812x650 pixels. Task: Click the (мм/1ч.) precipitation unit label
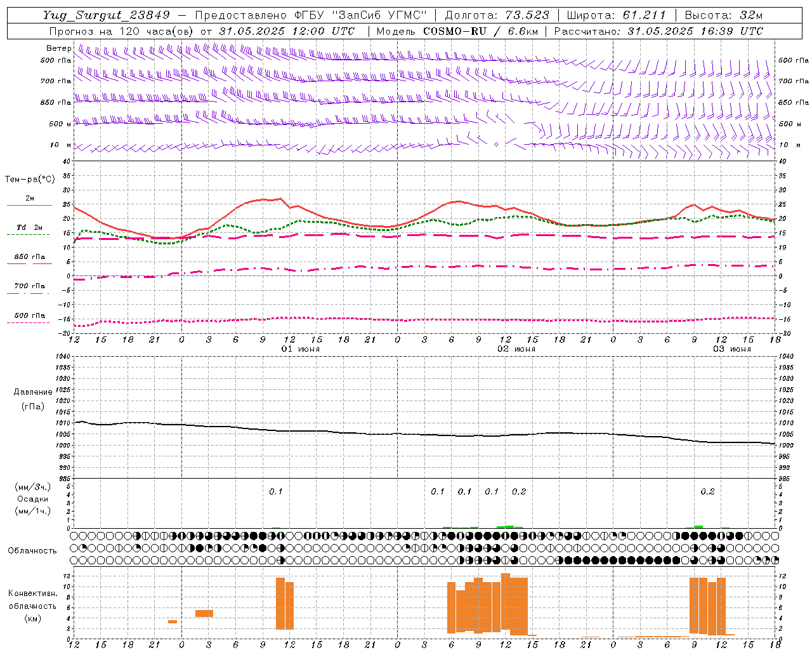pyautogui.click(x=33, y=511)
